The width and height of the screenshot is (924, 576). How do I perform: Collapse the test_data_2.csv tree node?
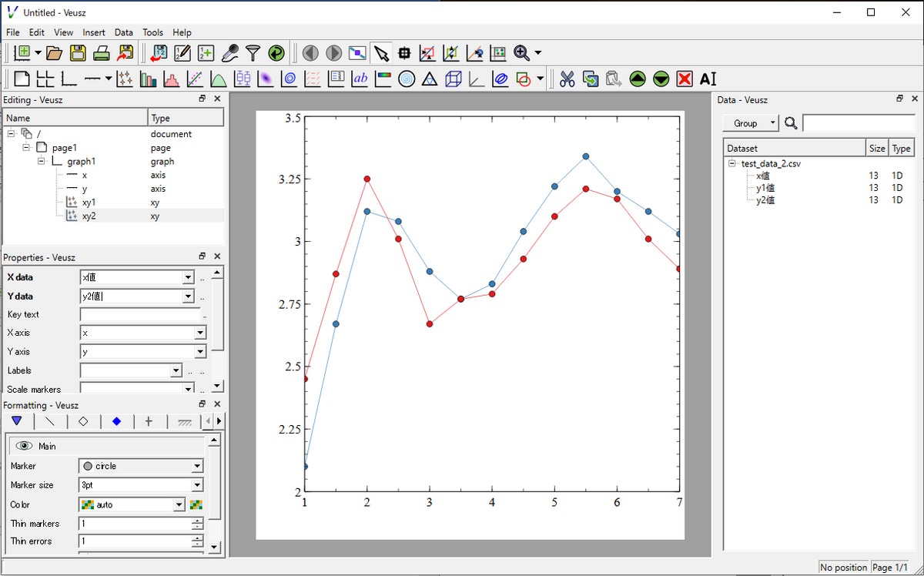tap(731, 163)
